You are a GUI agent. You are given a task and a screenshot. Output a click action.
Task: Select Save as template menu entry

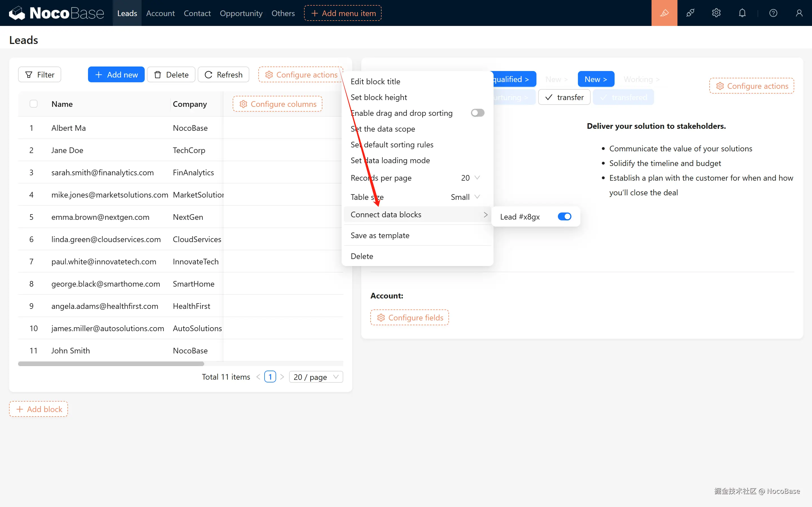coord(380,235)
